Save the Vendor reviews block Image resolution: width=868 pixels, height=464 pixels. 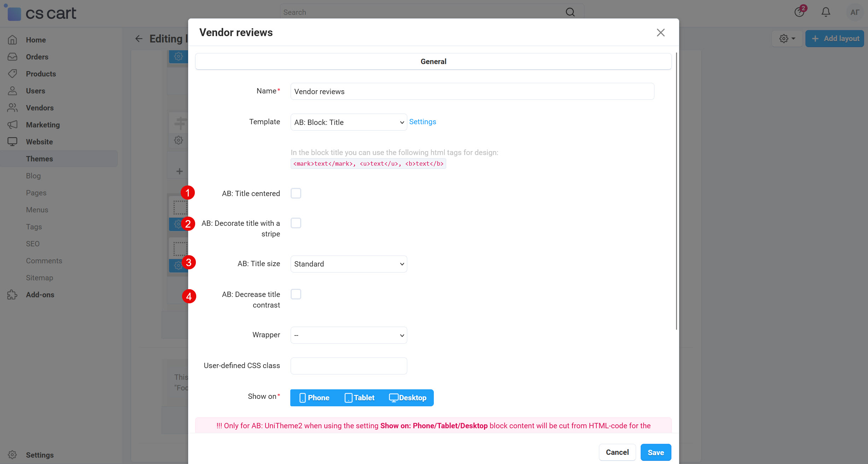point(656,452)
